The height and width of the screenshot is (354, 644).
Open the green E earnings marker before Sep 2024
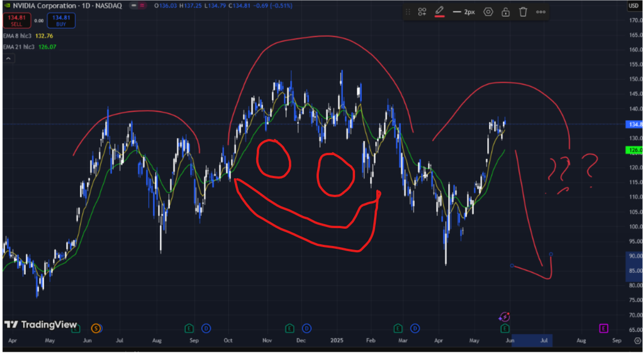[189, 328]
